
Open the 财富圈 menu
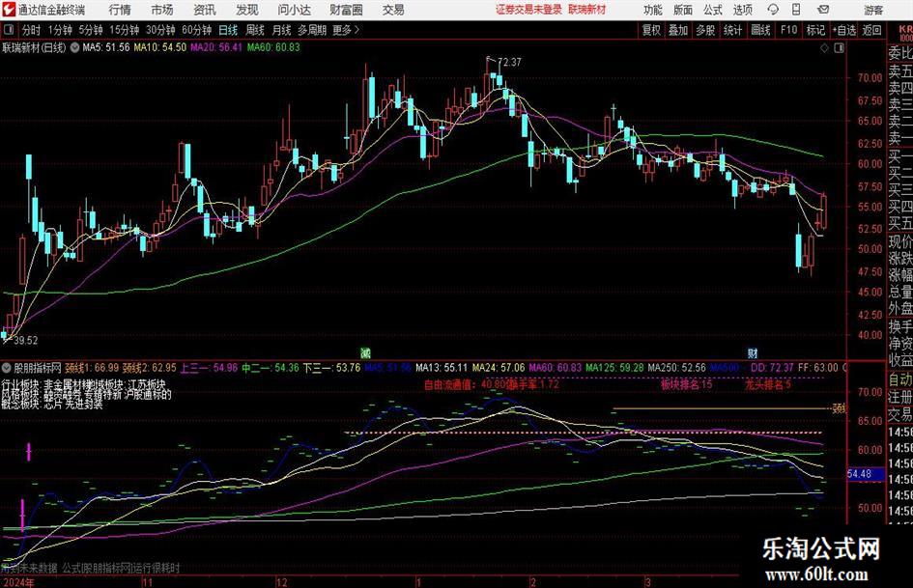point(346,10)
